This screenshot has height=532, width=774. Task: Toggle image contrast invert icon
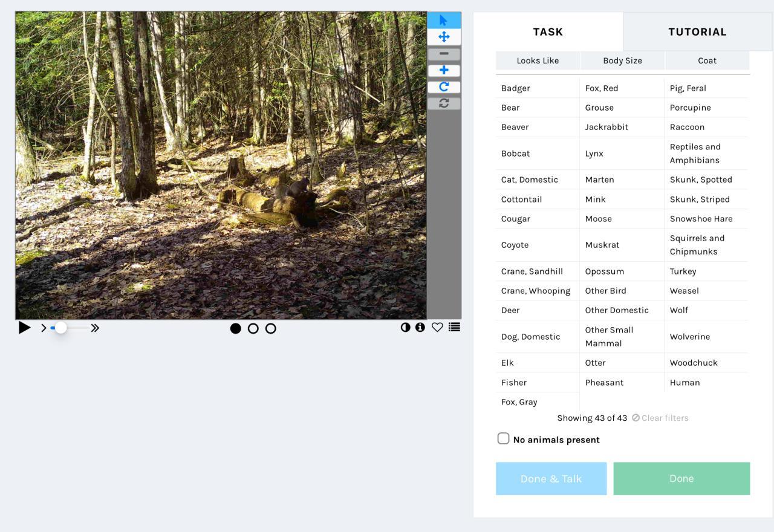click(405, 327)
